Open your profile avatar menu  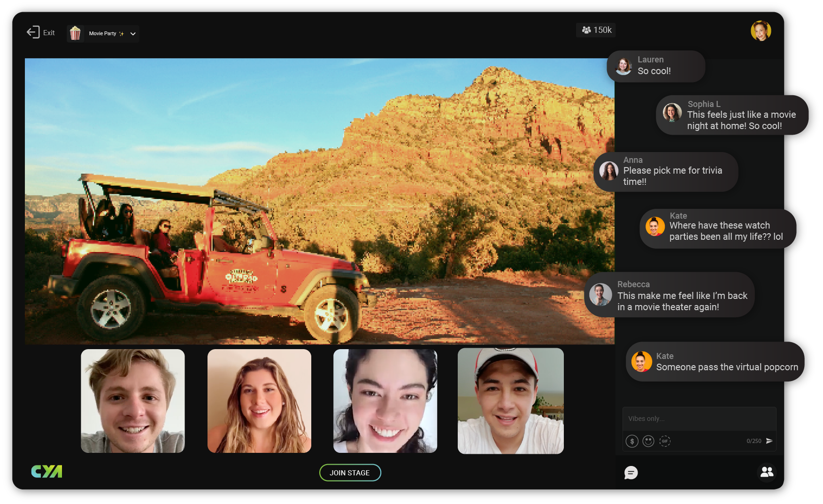761,31
